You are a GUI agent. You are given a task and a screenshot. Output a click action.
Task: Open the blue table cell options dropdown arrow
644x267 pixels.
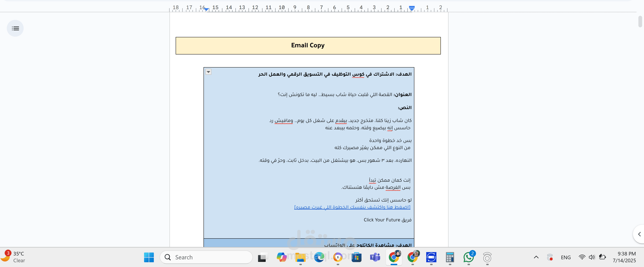pos(208,72)
